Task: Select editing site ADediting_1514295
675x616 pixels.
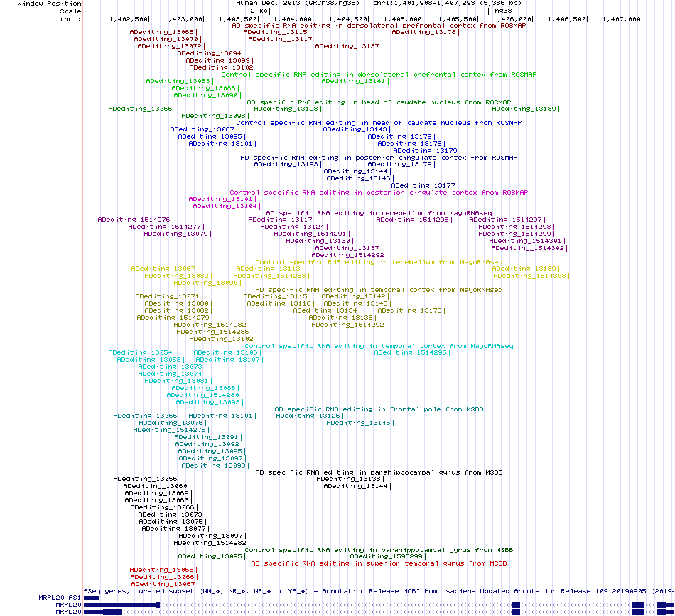Action: click(412, 353)
